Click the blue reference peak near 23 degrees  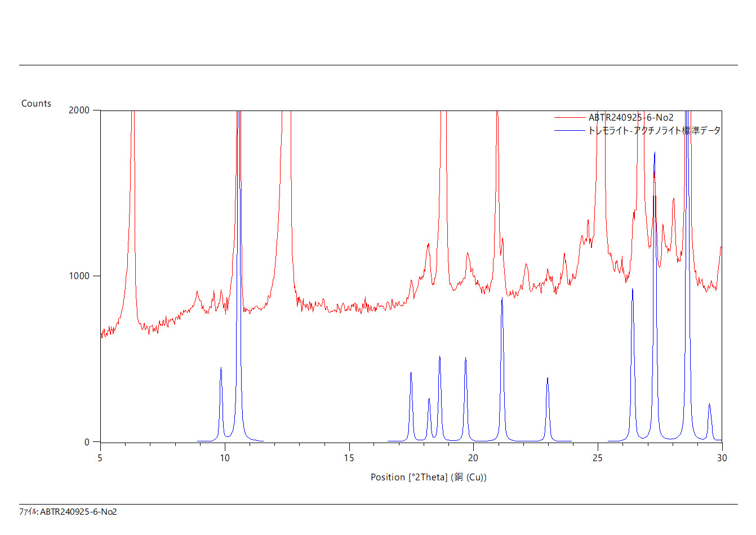tap(548, 409)
